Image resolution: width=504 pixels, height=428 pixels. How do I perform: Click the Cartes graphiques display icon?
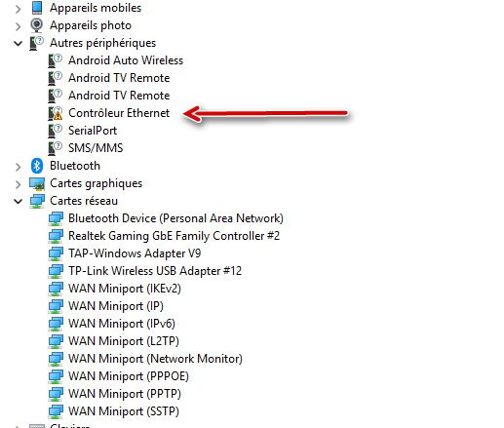(x=37, y=183)
